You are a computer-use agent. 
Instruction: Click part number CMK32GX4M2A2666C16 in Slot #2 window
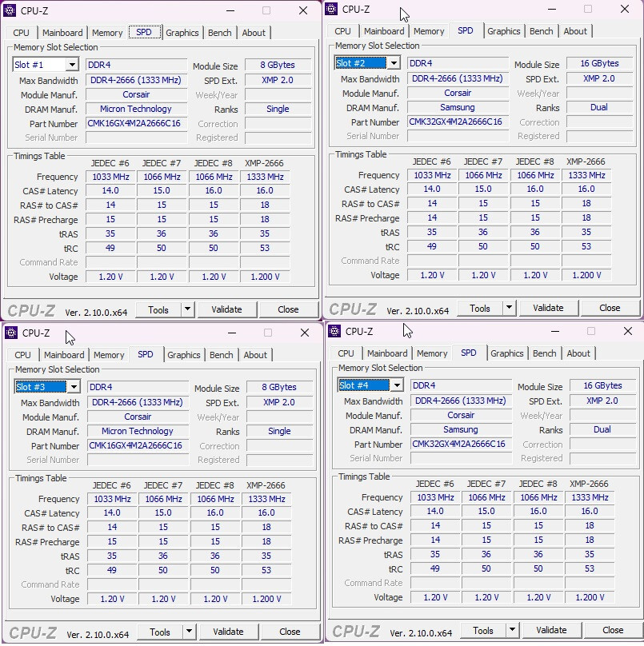click(x=458, y=122)
